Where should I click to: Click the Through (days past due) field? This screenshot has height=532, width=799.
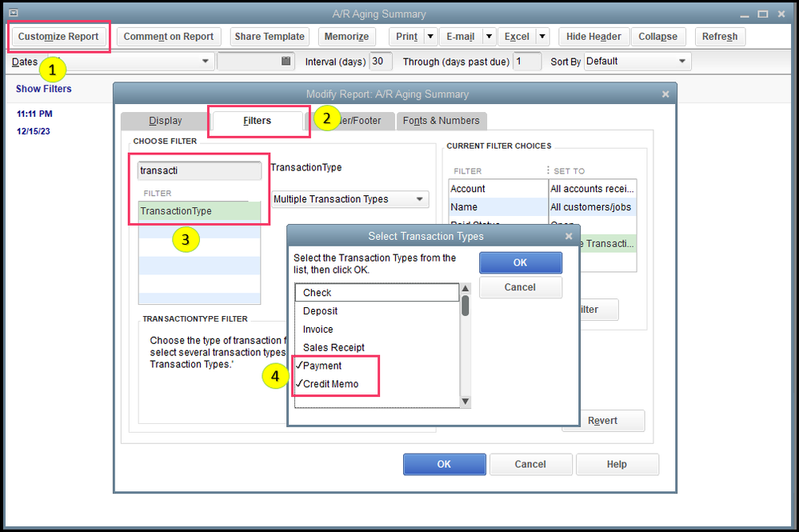click(x=527, y=61)
